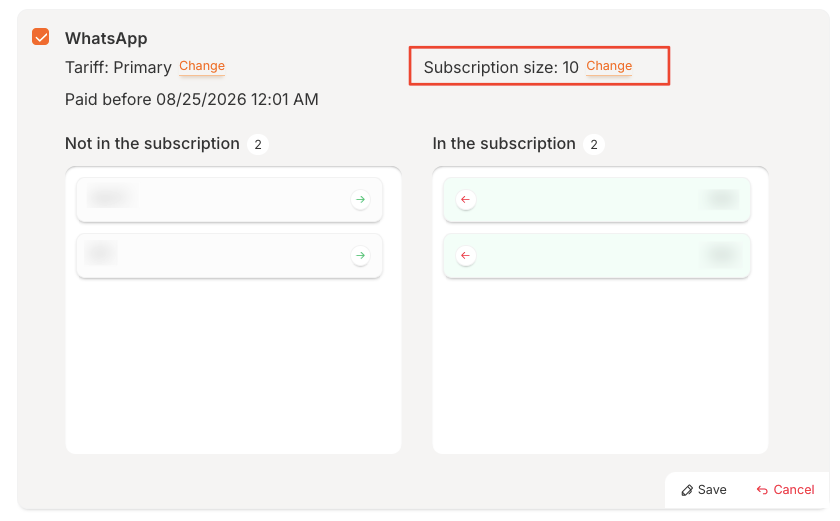The image size is (840, 521).
Task: Click the Tariff: Primary label
Action: click(x=118, y=68)
